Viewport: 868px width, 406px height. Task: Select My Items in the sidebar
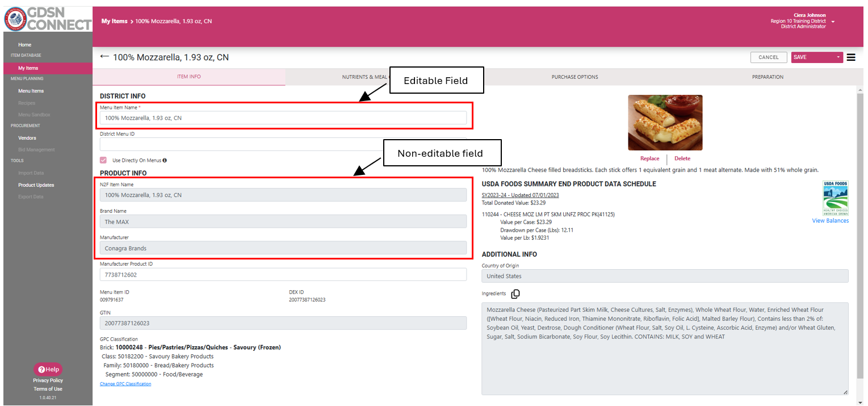point(28,68)
